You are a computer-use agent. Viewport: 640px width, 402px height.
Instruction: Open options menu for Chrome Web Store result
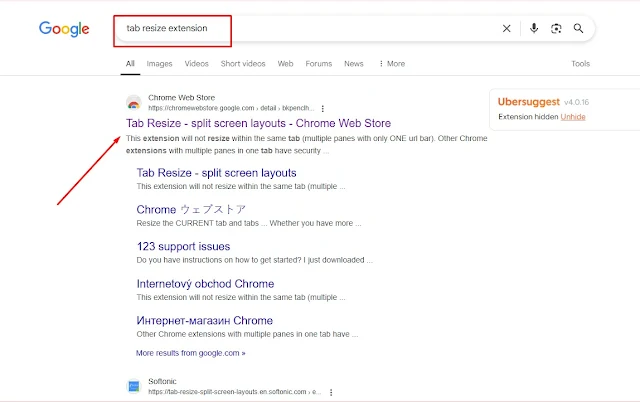coord(323,109)
